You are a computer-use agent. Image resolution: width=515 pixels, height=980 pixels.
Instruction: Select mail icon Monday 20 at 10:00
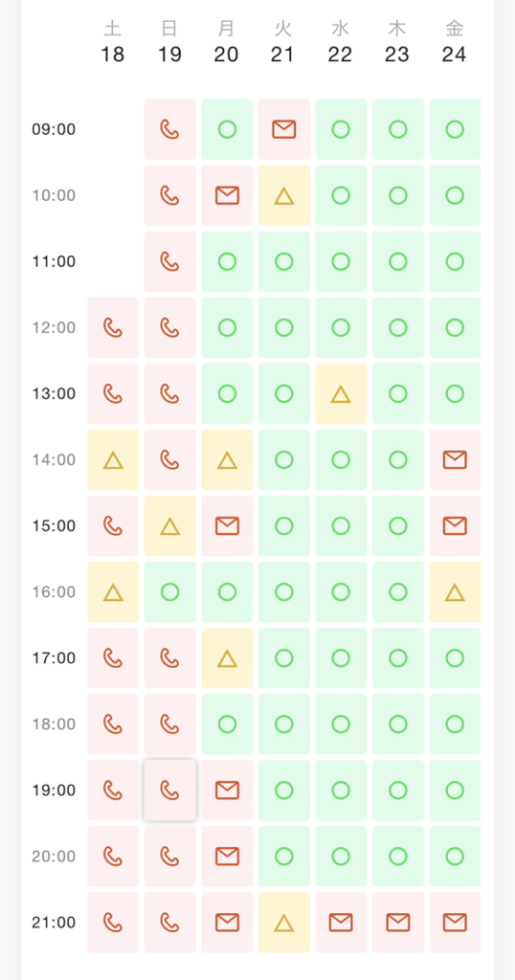pyautogui.click(x=227, y=195)
